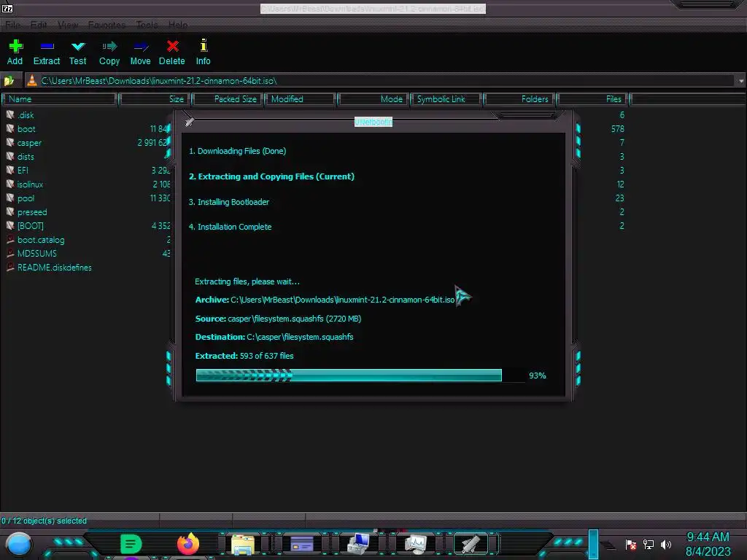Image resolution: width=747 pixels, height=560 pixels.
Task: Open the monitor graph taskbar icon
Action: point(415,544)
